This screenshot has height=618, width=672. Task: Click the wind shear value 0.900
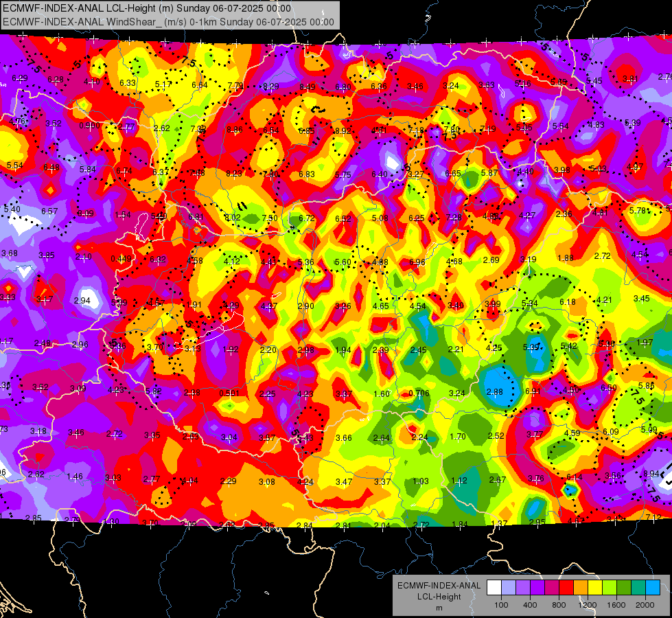coord(89,126)
